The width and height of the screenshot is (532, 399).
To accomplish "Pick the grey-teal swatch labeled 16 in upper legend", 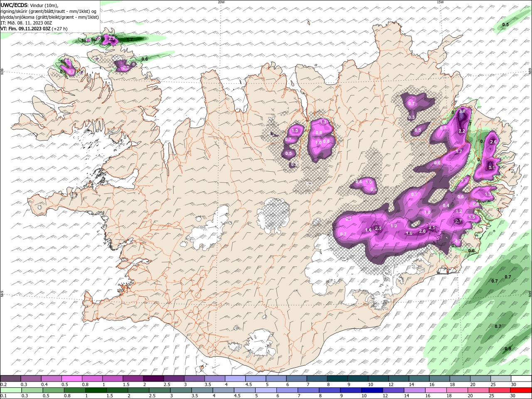I will [439, 379].
